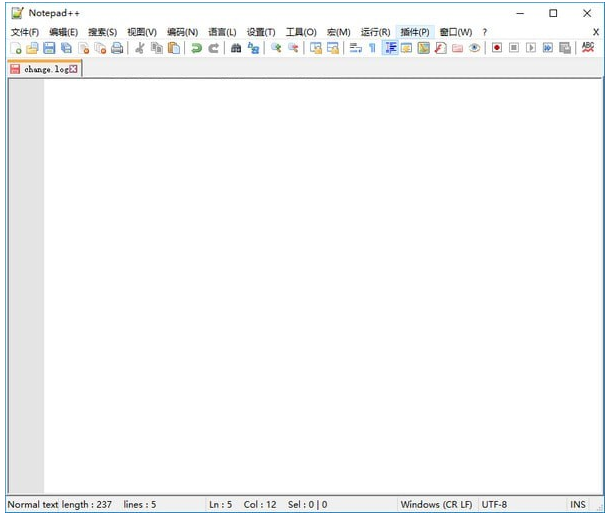The image size is (612, 516).
Task: Click the Copy icon
Action: [157, 48]
